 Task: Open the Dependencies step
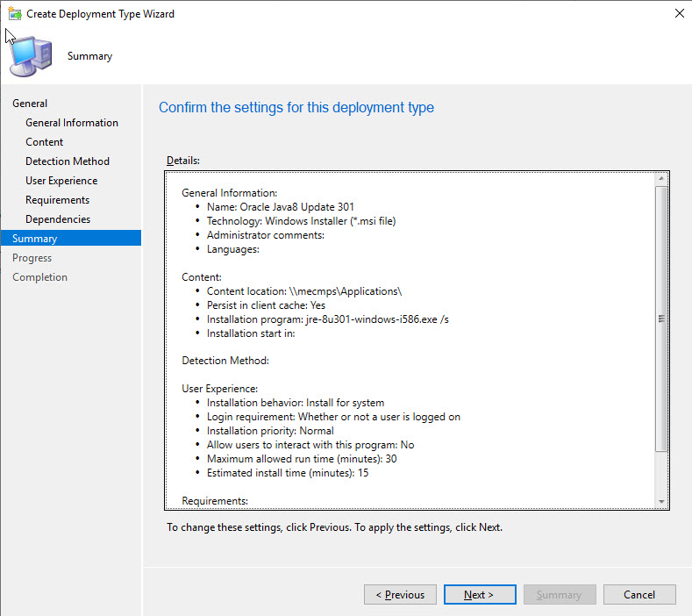[58, 219]
